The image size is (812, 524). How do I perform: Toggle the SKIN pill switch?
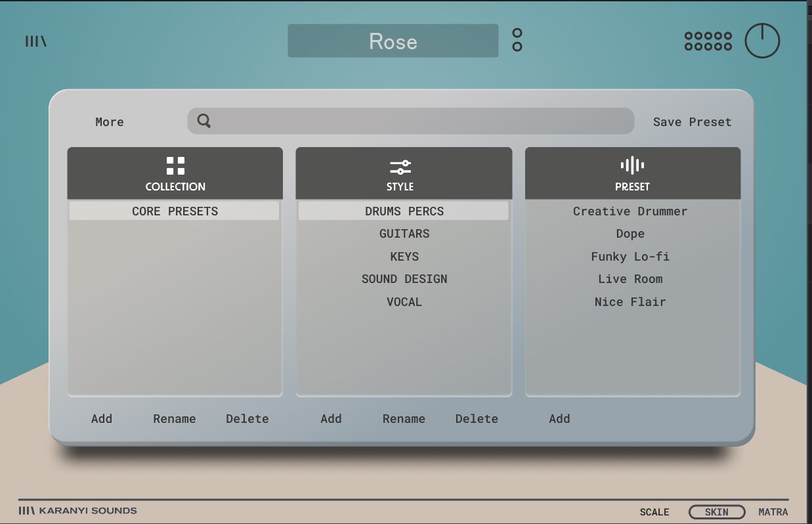point(716,512)
